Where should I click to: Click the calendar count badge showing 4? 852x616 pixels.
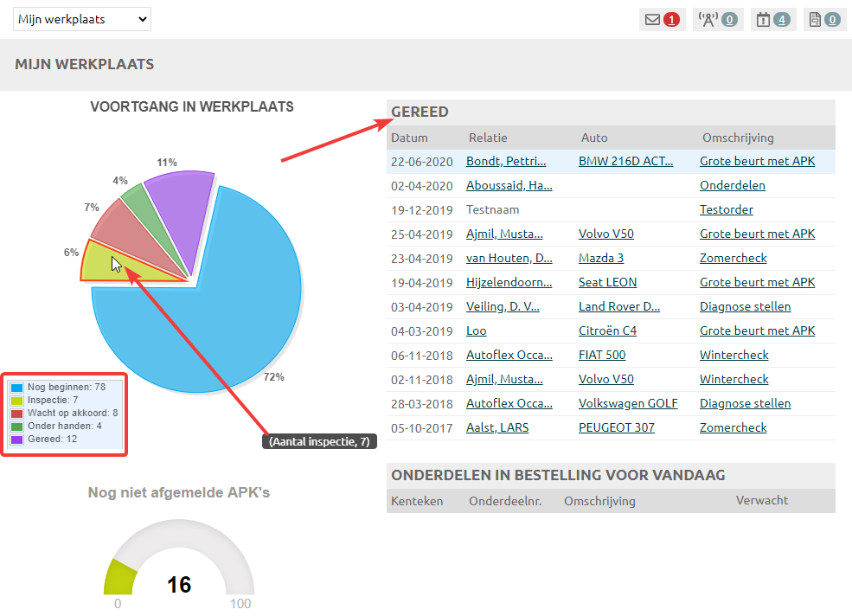[782, 20]
